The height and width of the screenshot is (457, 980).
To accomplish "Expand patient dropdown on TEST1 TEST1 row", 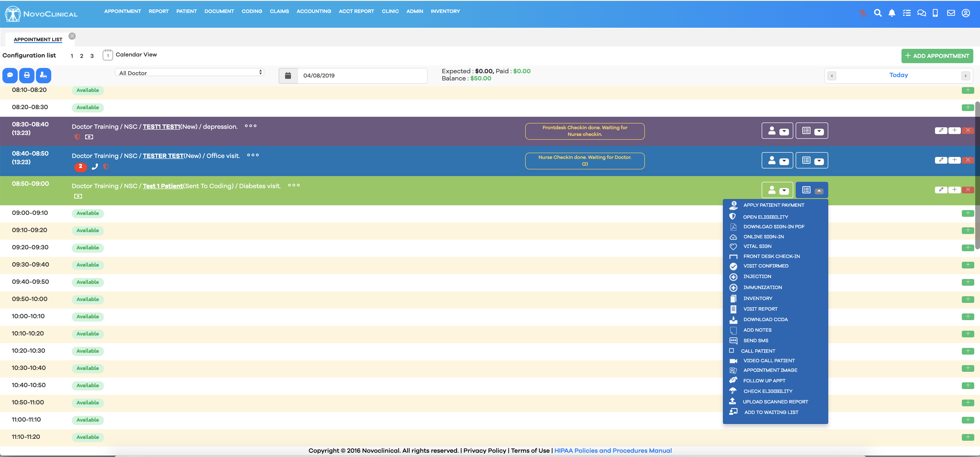I will click(x=784, y=132).
